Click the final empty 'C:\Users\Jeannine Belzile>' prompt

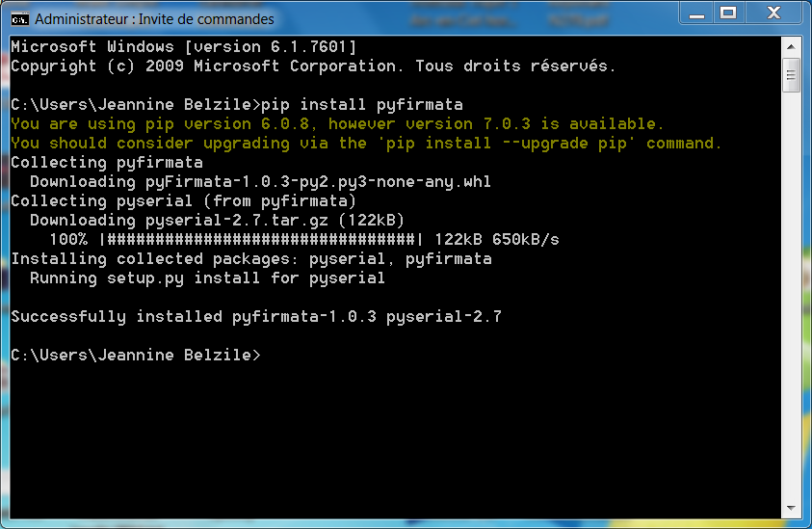[136, 356]
